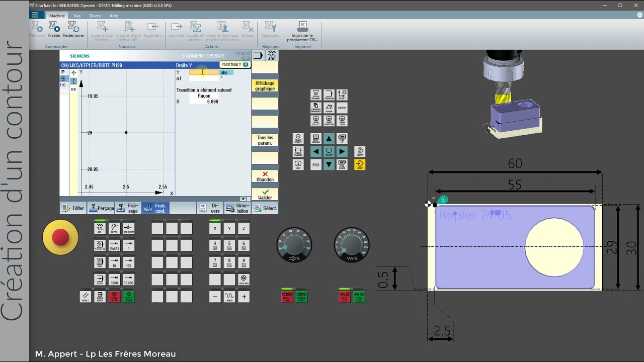Viewport: 644px width, 362px height.
Task: Select REF. POINT mode key
Action: pos(129,228)
